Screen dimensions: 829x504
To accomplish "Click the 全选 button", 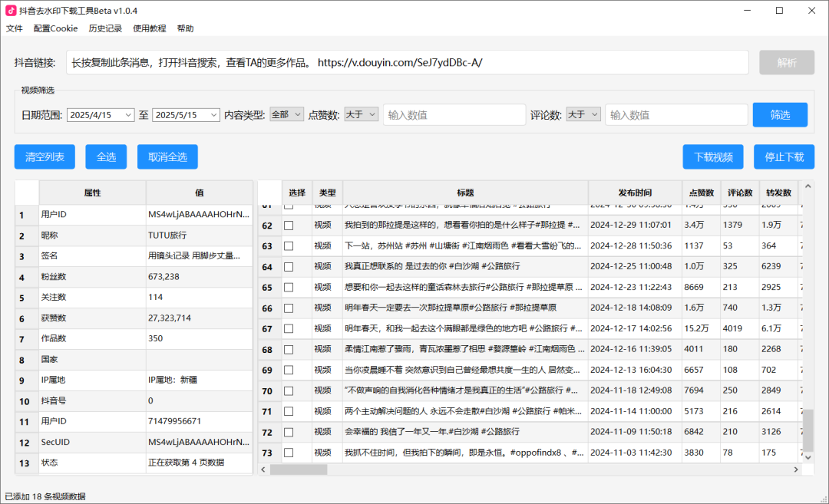I will pyautogui.click(x=106, y=157).
